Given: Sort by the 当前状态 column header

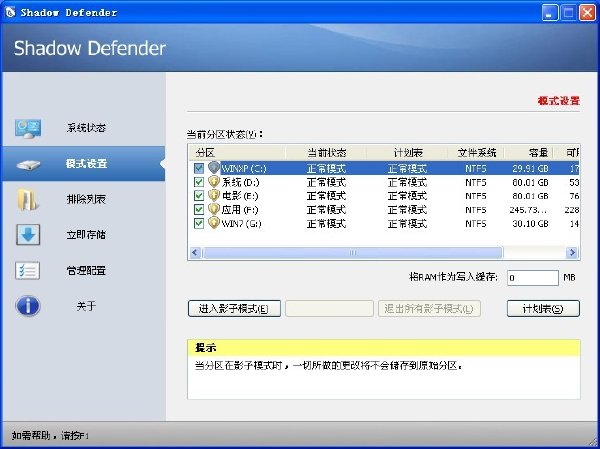Looking at the screenshot, I should [326, 153].
